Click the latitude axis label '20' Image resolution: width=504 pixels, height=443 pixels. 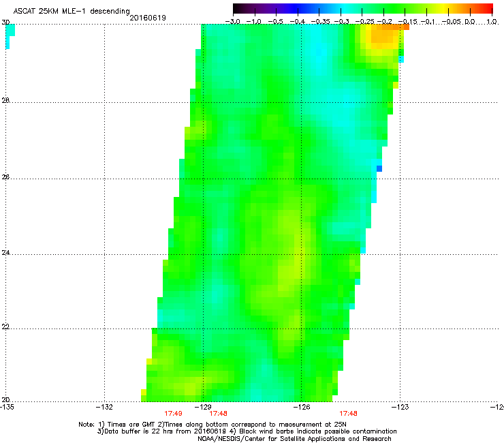(5, 399)
